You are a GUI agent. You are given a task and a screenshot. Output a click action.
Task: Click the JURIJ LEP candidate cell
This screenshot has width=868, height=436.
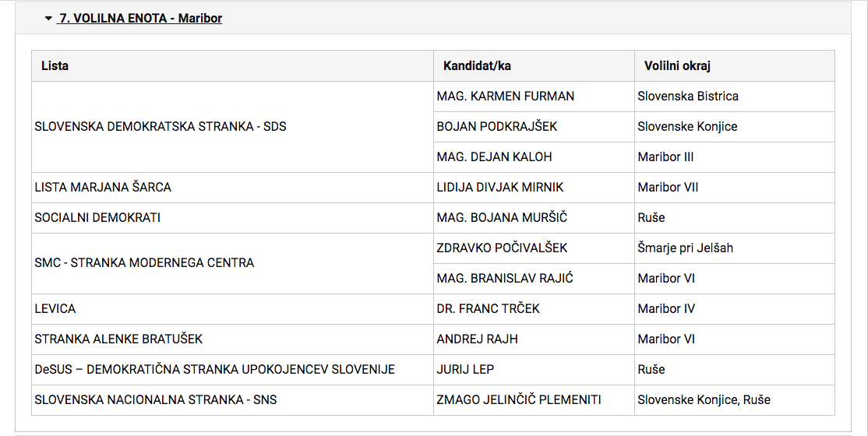coord(466,370)
